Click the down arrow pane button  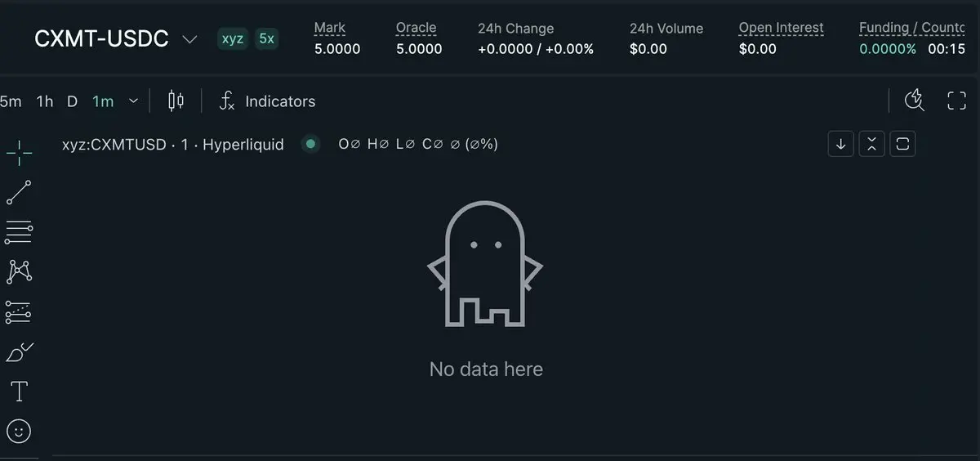click(840, 145)
